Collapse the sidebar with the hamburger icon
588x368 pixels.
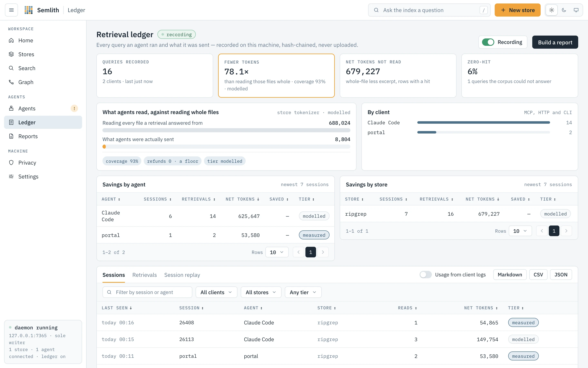pyautogui.click(x=11, y=10)
